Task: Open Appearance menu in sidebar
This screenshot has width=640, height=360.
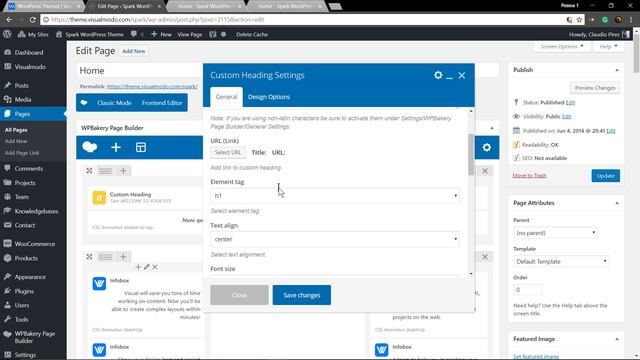Action: [30, 277]
